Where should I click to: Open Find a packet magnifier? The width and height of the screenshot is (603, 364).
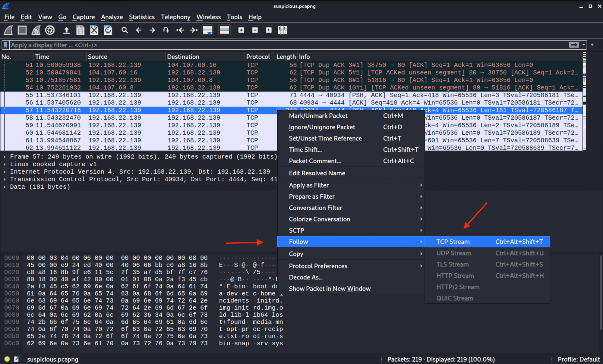click(x=125, y=30)
